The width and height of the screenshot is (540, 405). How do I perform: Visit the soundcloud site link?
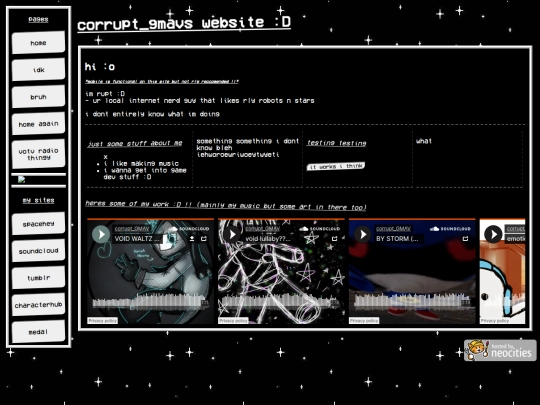coord(38,251)
